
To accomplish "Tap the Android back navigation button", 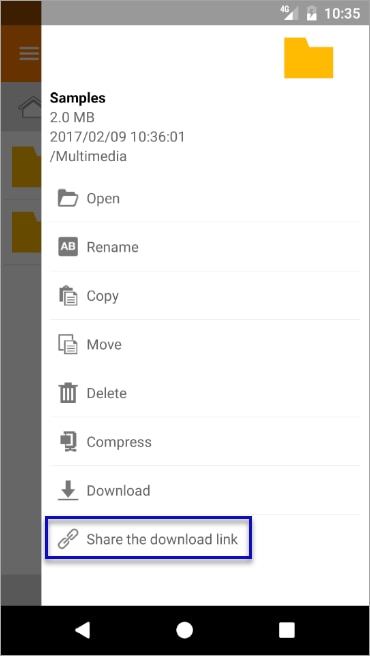I will (82, 630).
